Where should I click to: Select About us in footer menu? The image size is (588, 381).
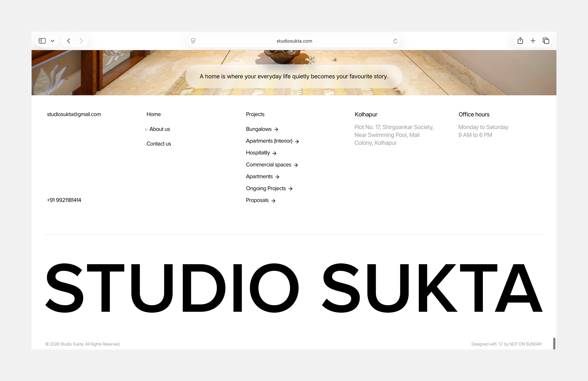[x=160, y=129]
